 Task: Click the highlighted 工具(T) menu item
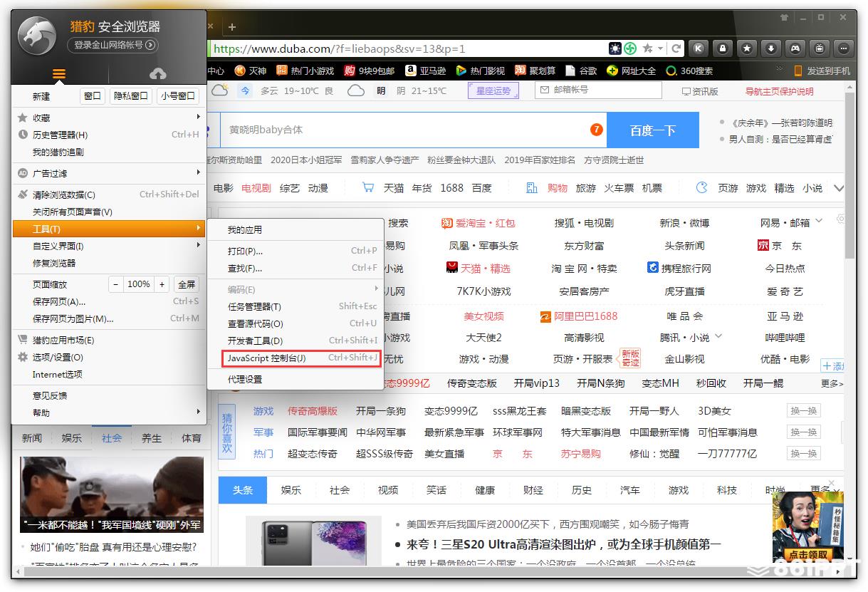tap(109, 229)
